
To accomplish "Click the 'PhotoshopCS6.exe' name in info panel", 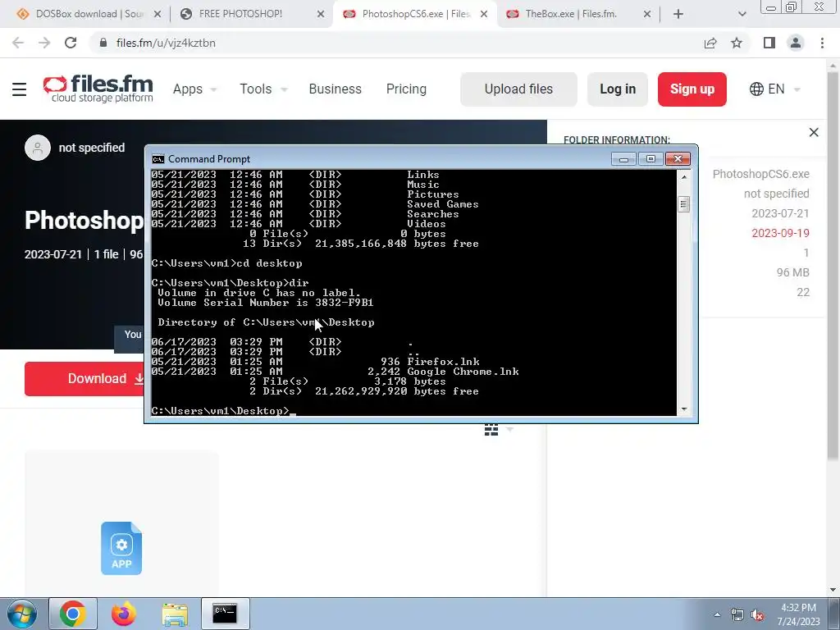I will (x=760, y=174).
